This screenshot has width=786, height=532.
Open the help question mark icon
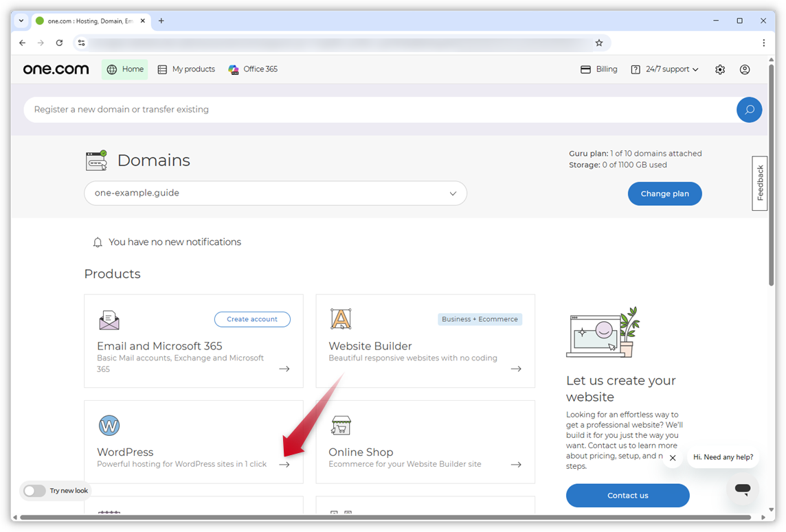(x=634, y=69)
